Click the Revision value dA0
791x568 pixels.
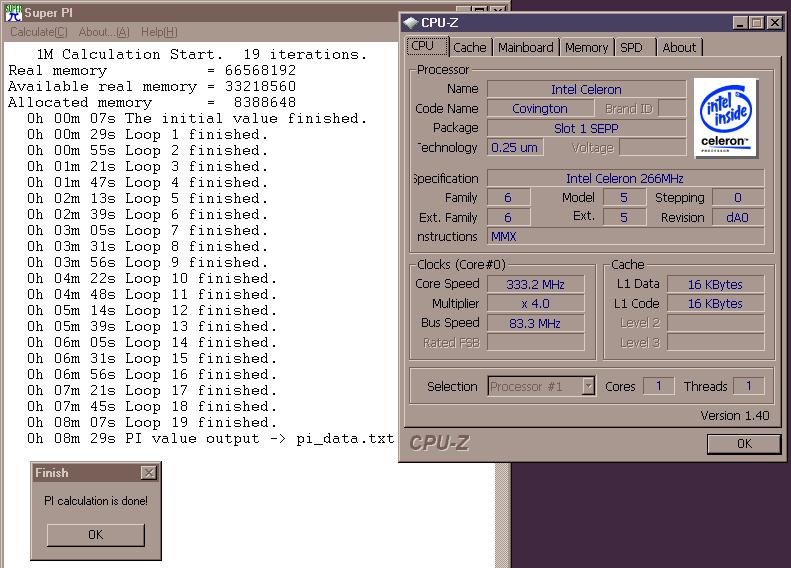(738, 217)
